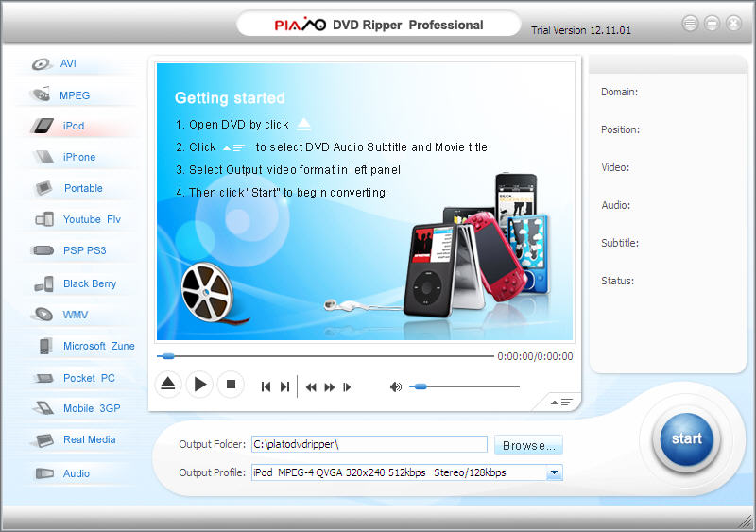Choose the WMV format label
The image size is (756, 532).
pyautogui.click(x=76, y=315)
